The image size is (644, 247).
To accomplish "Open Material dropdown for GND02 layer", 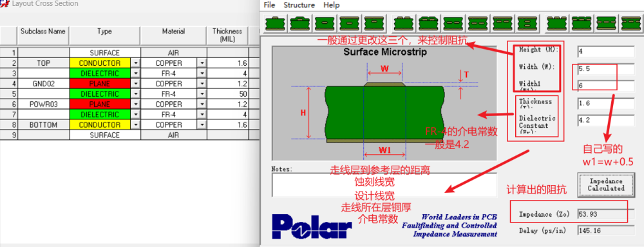I will (202, 84).
